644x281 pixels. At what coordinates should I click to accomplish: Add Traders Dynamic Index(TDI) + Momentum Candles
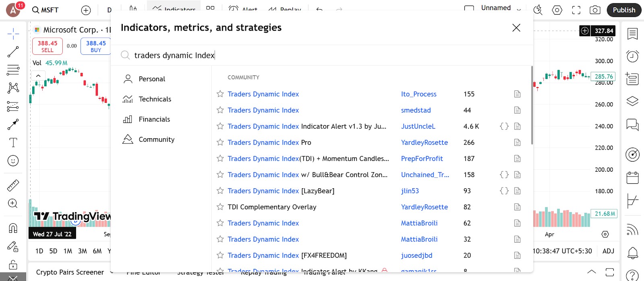(x=308, y=158)
